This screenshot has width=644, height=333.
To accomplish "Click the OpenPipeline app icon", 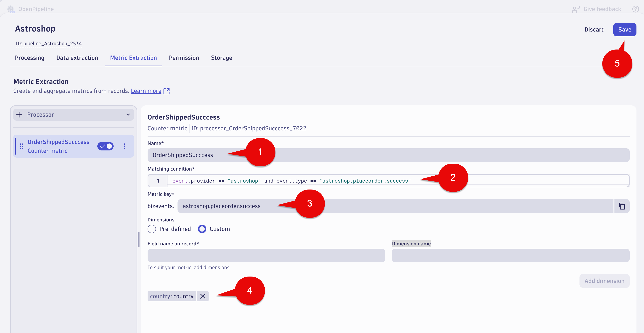I will [11, 9].
